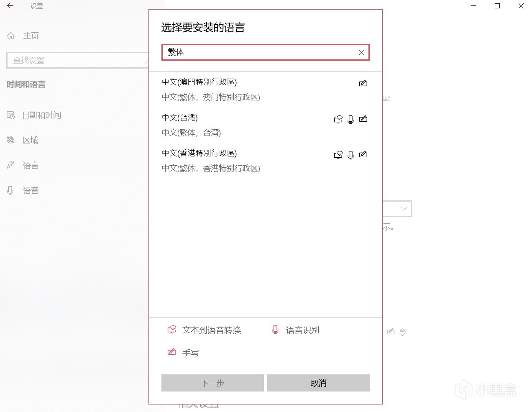Click the speech recognition icon beside 中文(香港特別行政區)
Viewport: 532px width, 412px height.
coord(350,154)
